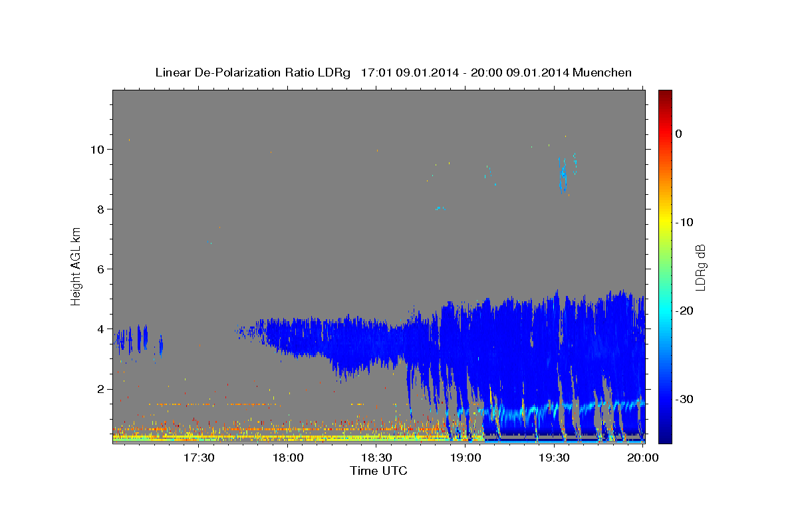This screenshot has width=798, height=532.
Task: Click the height tick label 6
Action: 102,269
